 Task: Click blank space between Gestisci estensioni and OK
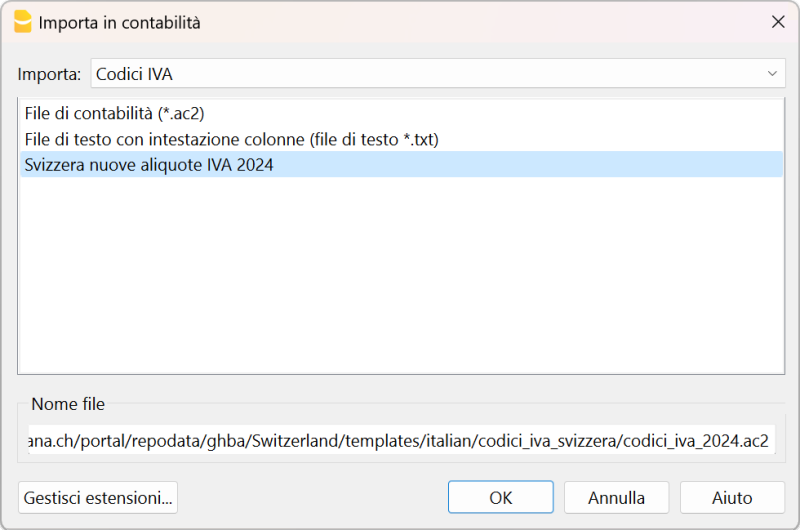[x=312, y=497]
